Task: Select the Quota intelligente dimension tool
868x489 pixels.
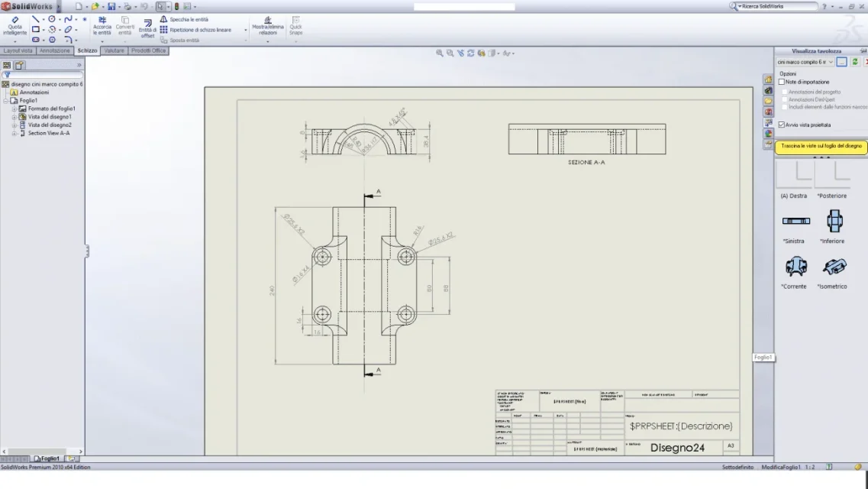Action: (x=15, y=26)
